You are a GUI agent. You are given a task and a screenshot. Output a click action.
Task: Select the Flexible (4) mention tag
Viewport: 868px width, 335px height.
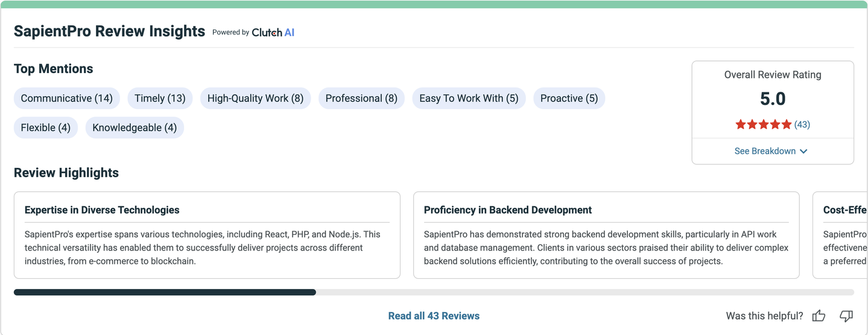coord(46,127)
